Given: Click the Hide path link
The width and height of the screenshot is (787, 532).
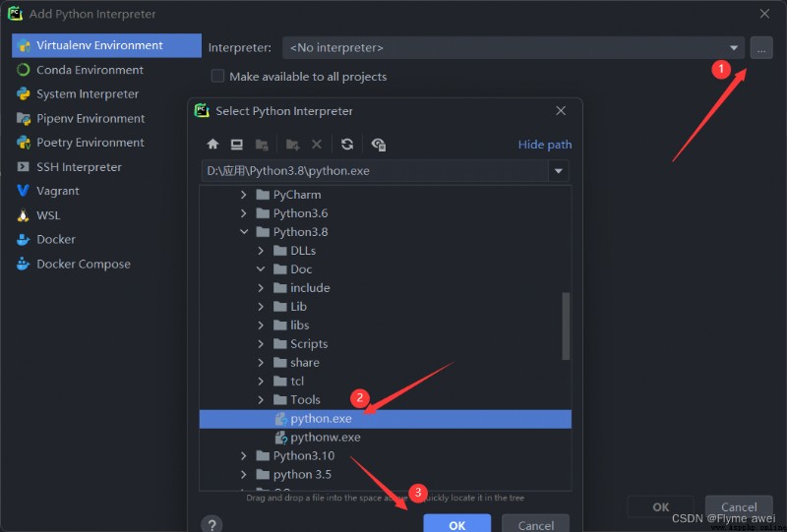Looking at the screenshot, I should pos(545,145).
